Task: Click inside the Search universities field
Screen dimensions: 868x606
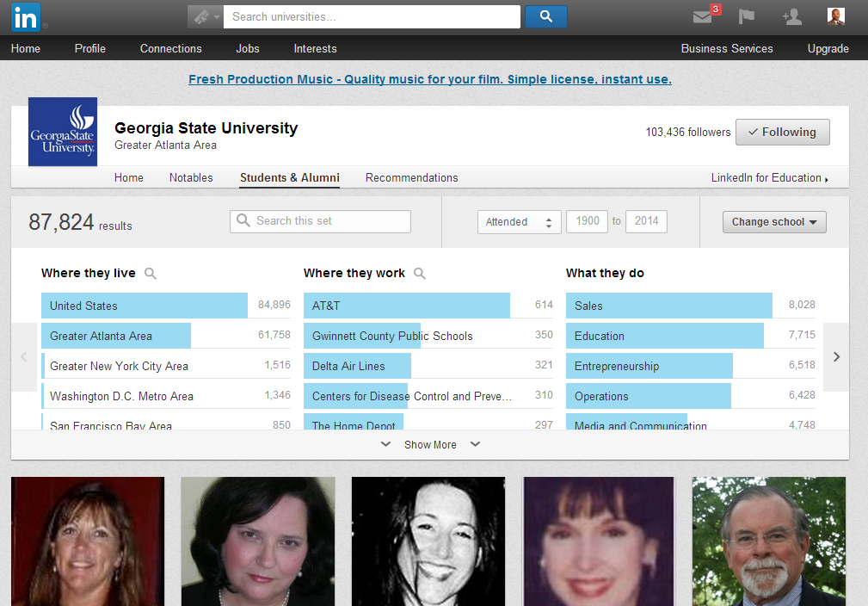Action: coord(372,16)
